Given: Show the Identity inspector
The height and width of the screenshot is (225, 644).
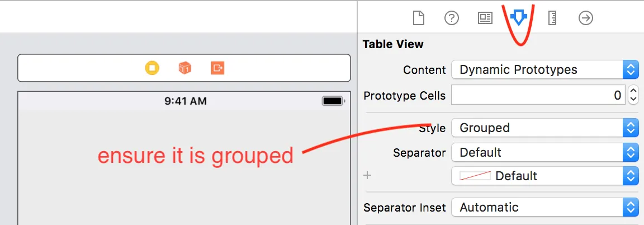Looking at the screenshot, I should pyautogui.click(x=485, y=18).
